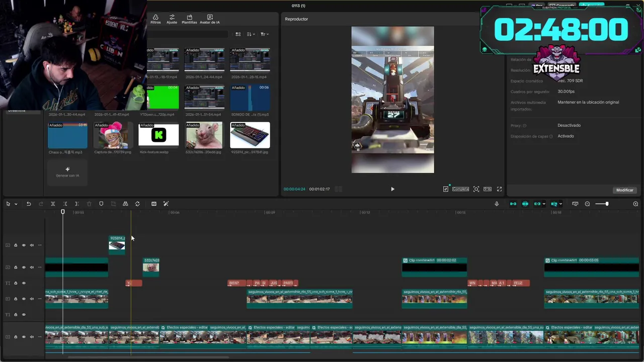The width and height of the screenshot is (644, 362).
Task: Click the mirror flip tool
Action: click(125, 204)
